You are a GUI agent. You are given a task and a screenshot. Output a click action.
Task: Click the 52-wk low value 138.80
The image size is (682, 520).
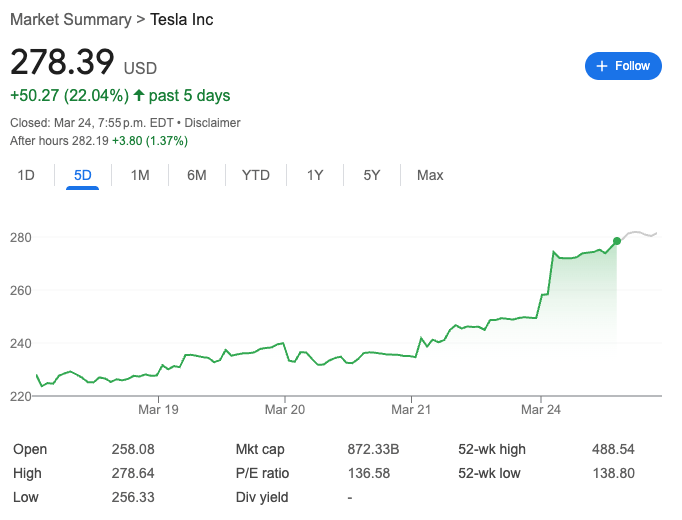(614, 473)
